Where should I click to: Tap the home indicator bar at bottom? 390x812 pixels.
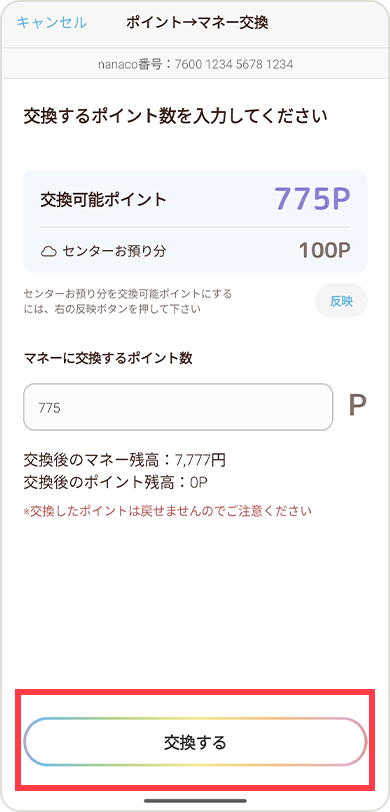coord(195,801)
